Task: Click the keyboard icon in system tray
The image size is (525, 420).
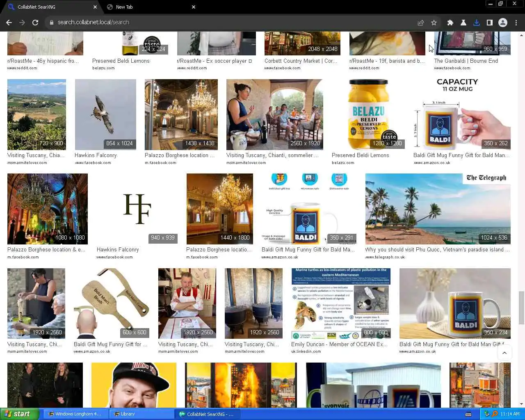Action: [x=468, y=414]
